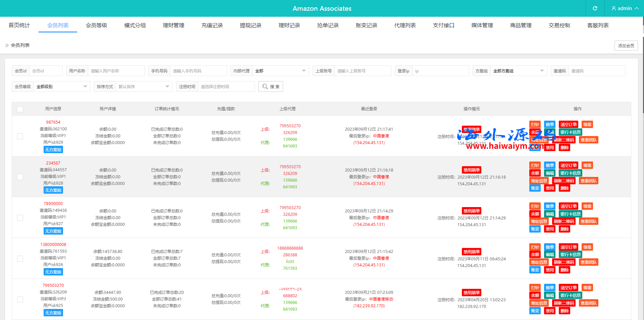Expand the 会员等级 dropdown
The image size is (644, 320).
(x=61, y=87)
